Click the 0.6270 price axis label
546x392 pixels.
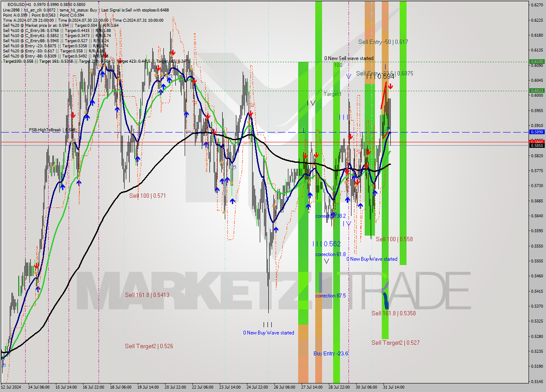tap(537, 5)
